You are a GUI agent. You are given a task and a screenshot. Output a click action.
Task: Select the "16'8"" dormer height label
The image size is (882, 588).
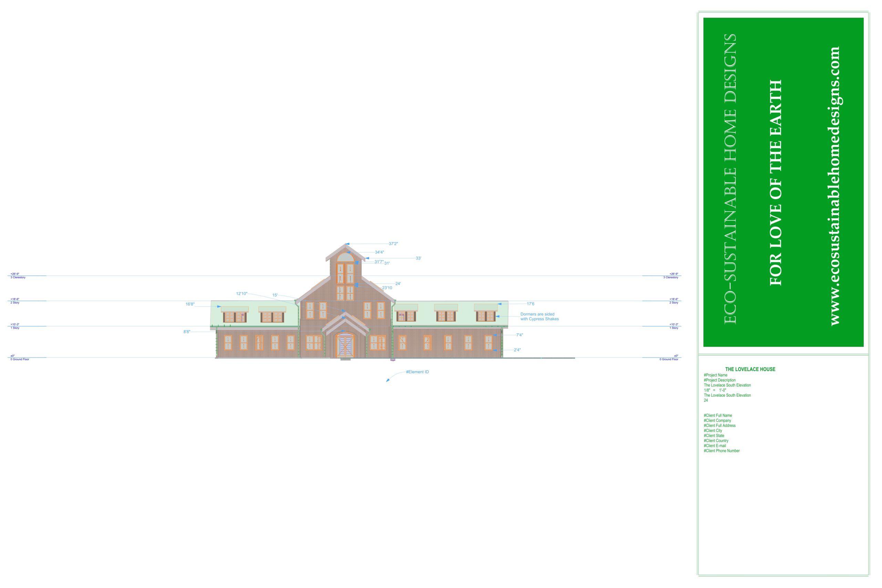pyautogui.click(x=190, y=304)
